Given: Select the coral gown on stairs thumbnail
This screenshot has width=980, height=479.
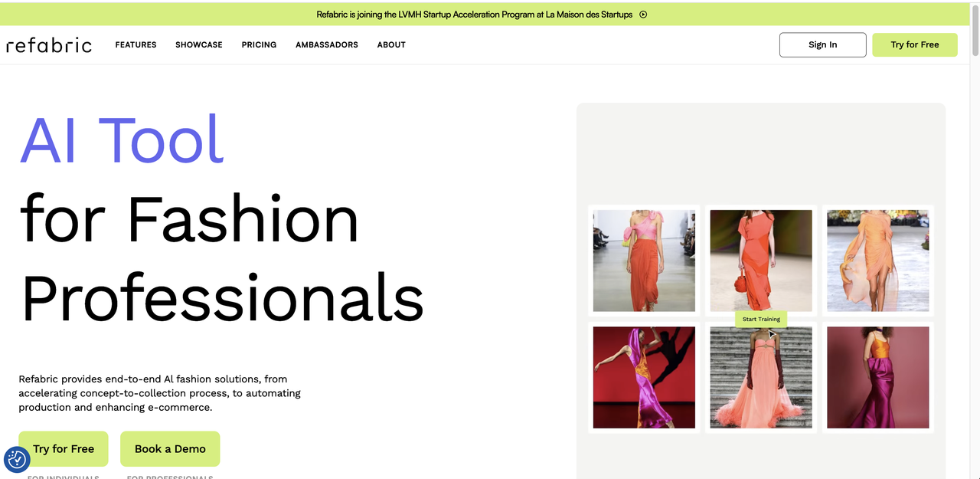Looking at the screenshot, I should [761, 378].
